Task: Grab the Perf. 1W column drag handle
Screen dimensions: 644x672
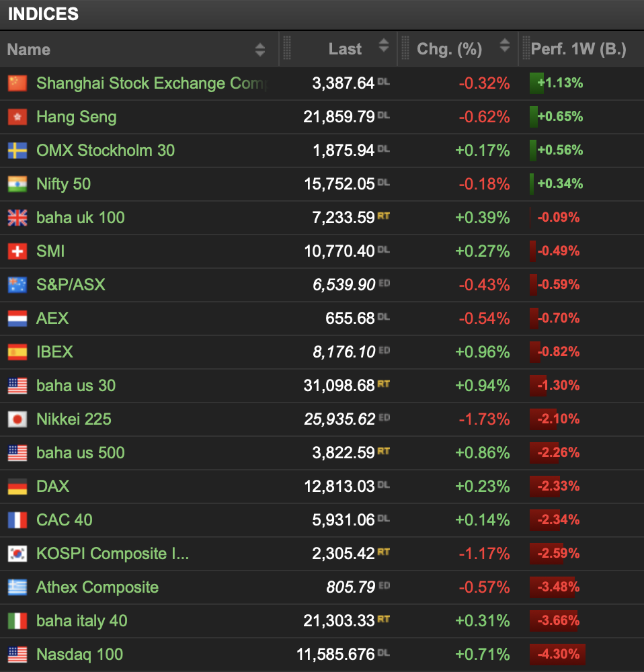Action: 526,48
